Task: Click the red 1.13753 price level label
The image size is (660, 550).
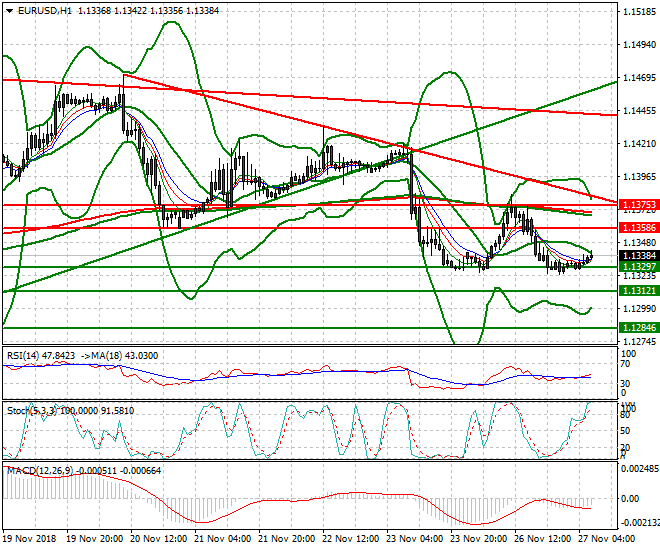Action: click(639, 205)
